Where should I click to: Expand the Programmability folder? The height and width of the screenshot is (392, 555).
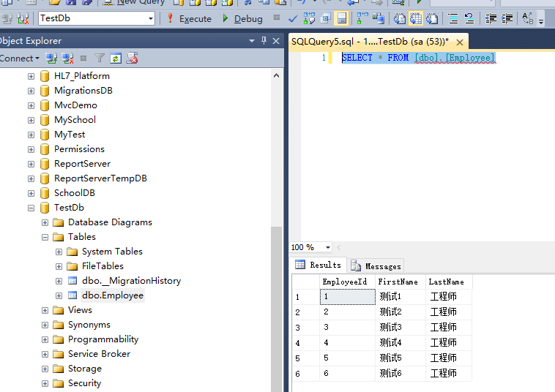tap(45, 339)
